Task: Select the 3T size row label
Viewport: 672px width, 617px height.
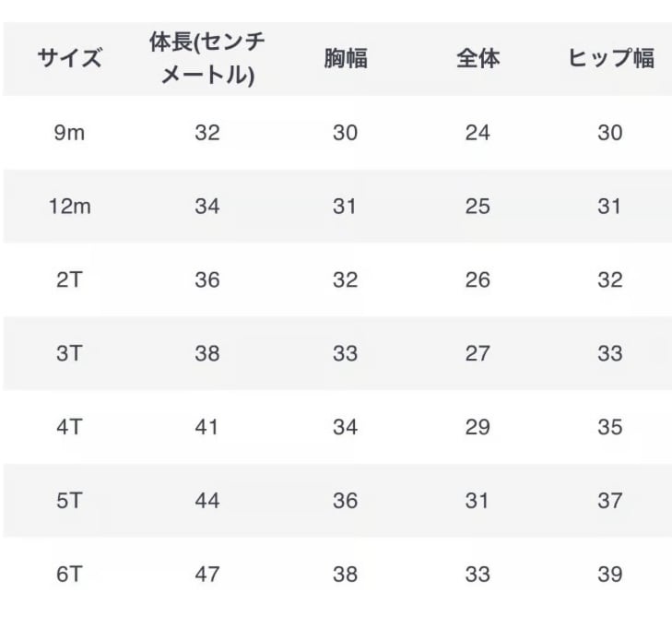Action: point(69,354)
